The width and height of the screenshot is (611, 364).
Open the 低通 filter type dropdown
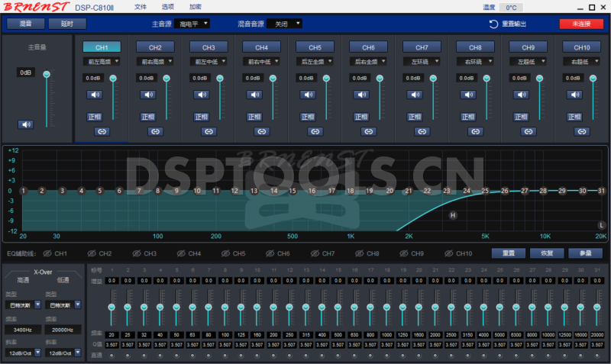[x=63, y=304]
